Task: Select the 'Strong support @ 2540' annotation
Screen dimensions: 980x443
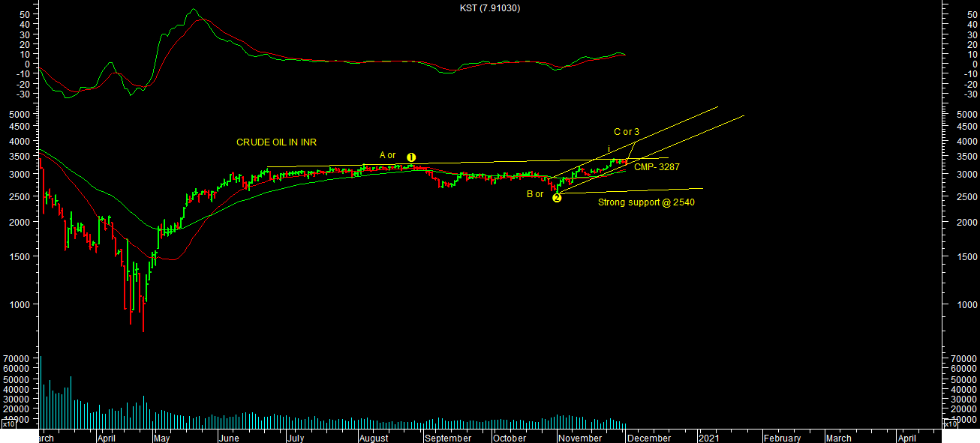Action: [x=646, y=202]
